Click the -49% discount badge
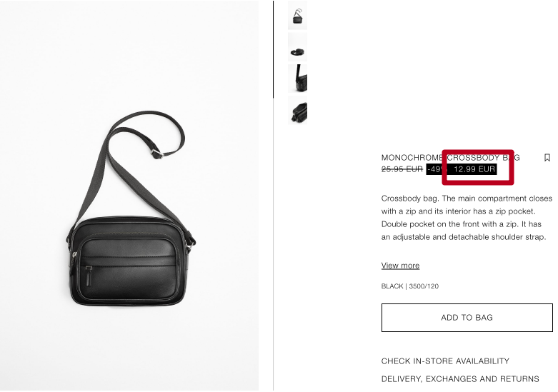 (434, 169)
